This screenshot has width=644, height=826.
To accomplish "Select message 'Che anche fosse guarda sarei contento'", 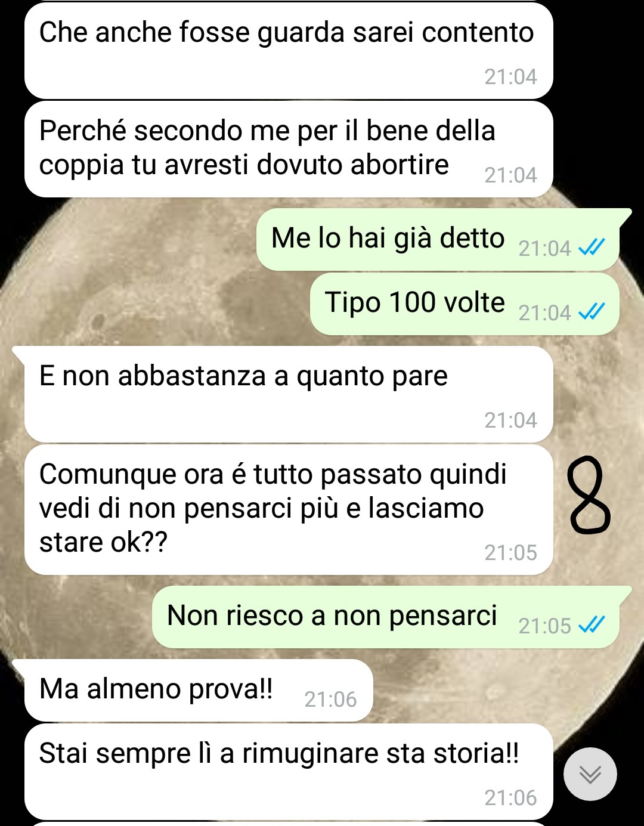I will 289,51.
